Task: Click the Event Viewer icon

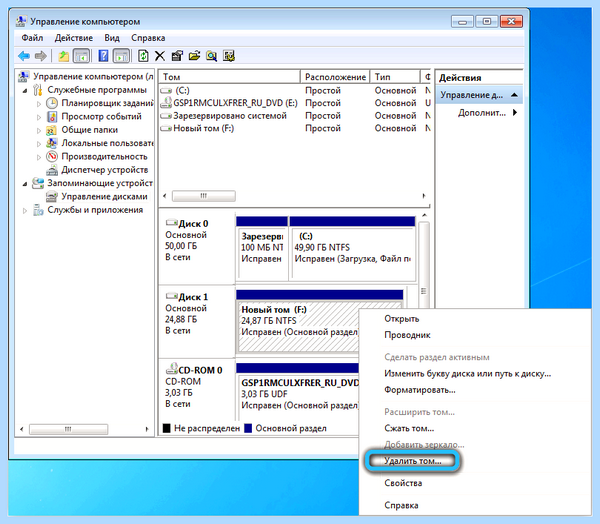Action: (52, 116)
